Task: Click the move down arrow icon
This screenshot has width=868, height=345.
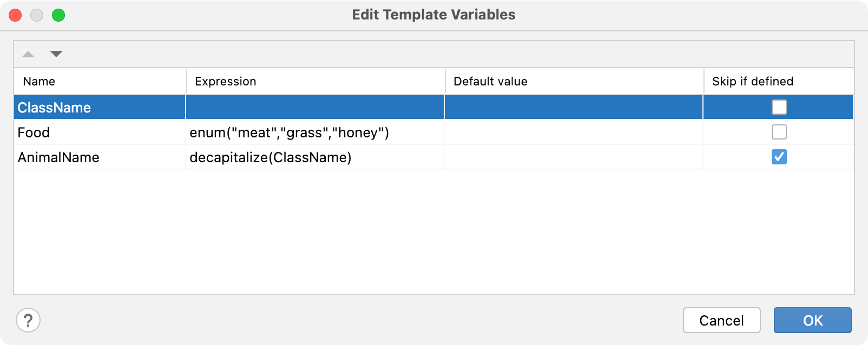Action: [x=56, y=54]
